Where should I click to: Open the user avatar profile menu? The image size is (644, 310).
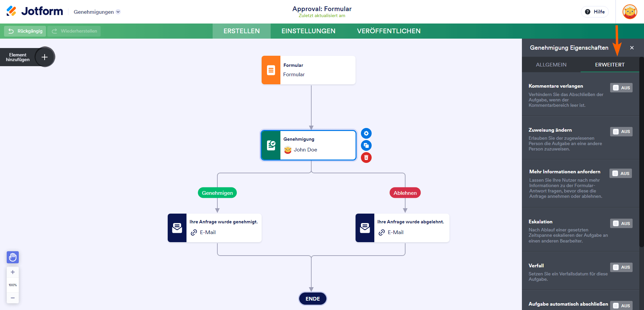(630, 12)
